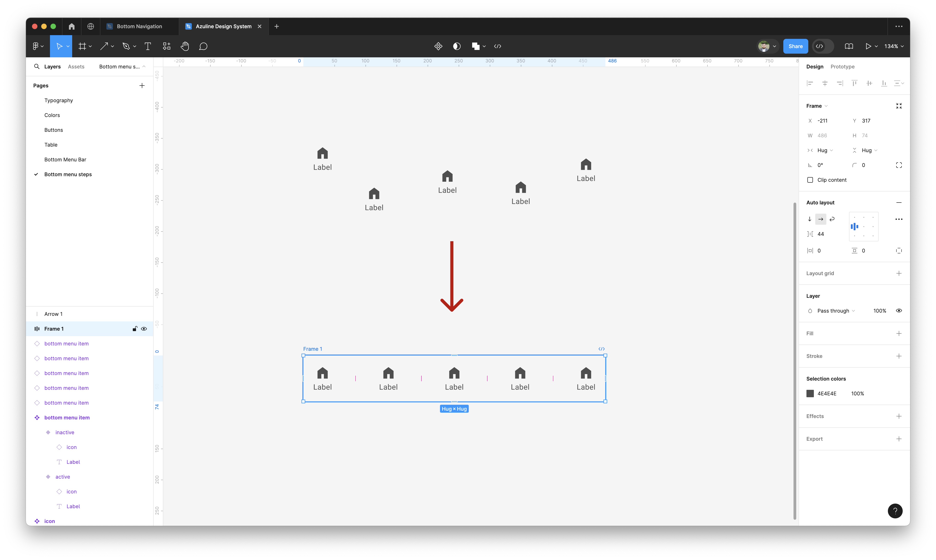This screenshot has height=560, width=936.
Task: Click the blue Share button
Action: click(x=795, y=46)
